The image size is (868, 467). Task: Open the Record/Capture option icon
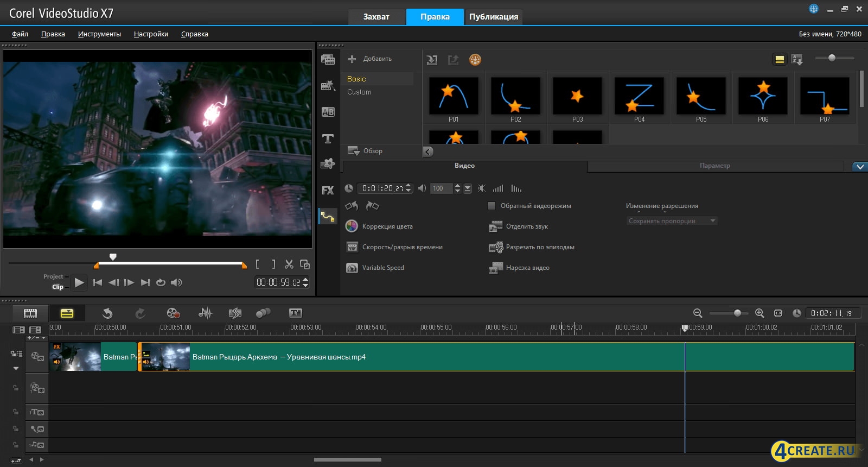(x=173, y=313)
